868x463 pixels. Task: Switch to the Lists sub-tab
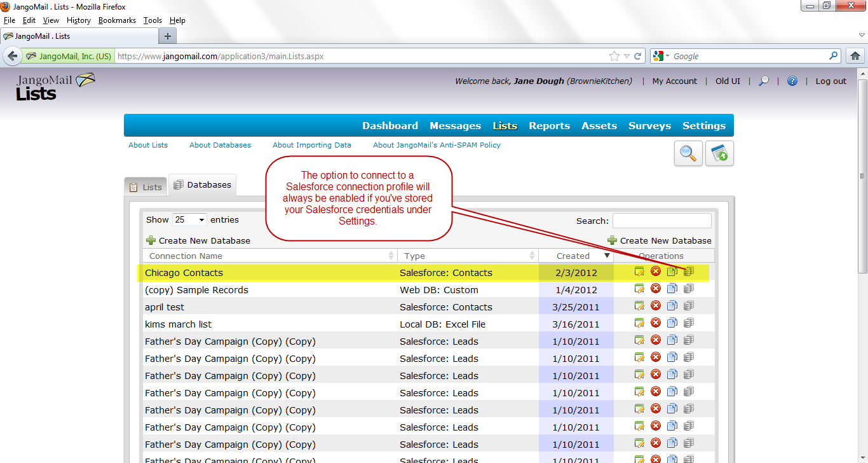coord(146,187)
